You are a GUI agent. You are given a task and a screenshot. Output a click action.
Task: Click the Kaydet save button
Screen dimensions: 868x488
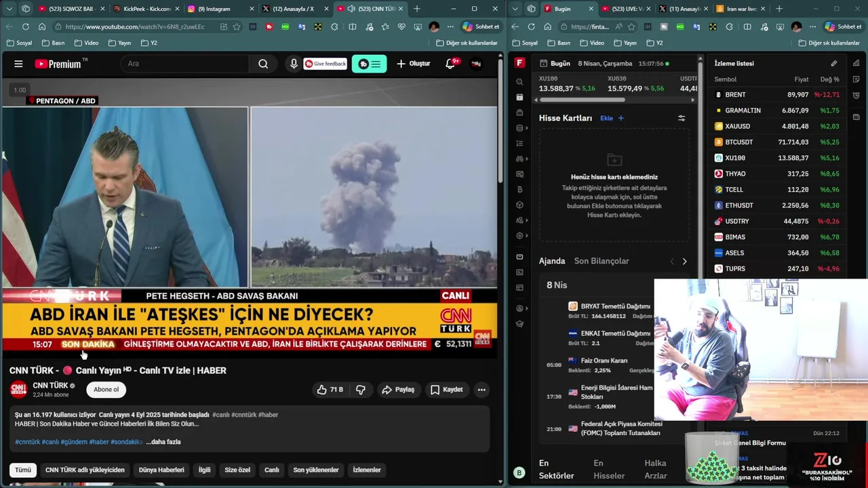pos(446,390)
